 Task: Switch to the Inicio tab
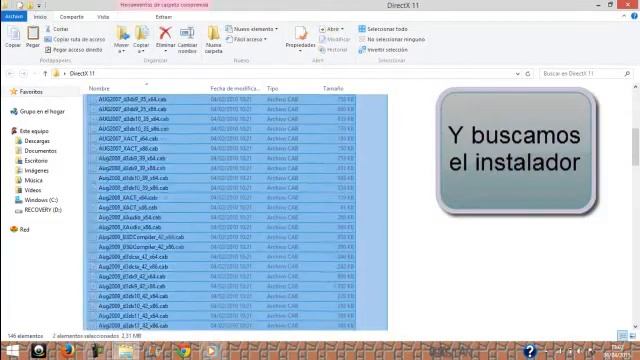(40, 17)
